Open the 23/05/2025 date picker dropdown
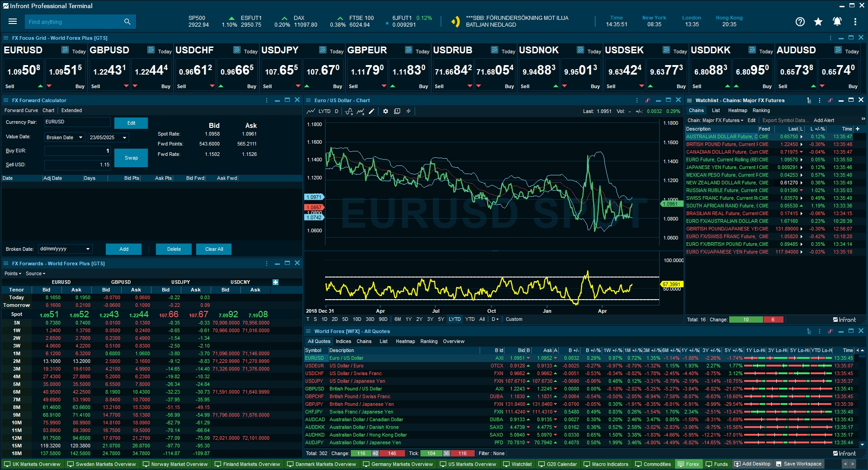868x470 pixels. [108, 137]
